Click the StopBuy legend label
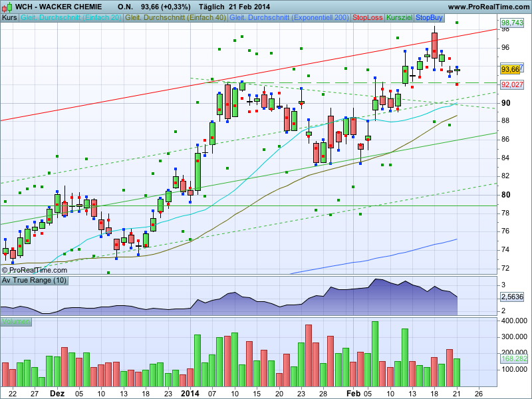Image resolution: width=532 pixels, height=399 pixels. 429,18
